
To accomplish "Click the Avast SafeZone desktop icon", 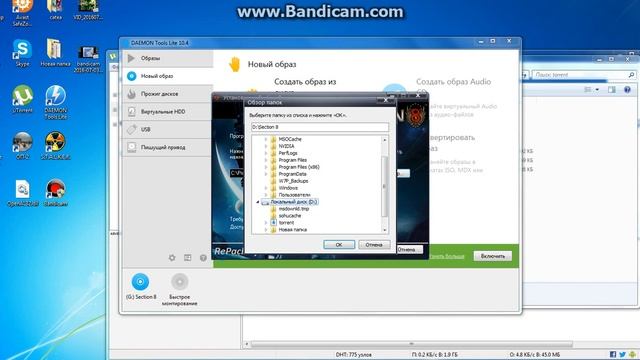I will [22, 6].
